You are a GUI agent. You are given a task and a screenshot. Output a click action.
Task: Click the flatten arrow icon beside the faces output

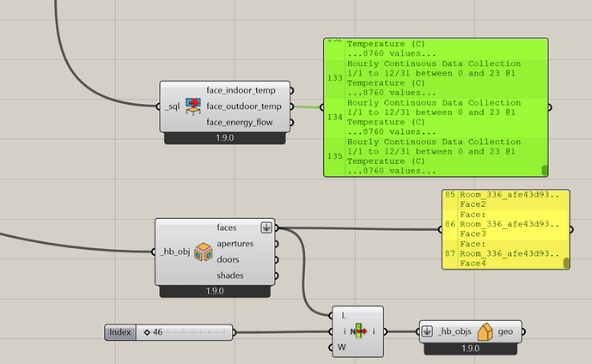(x=265, y=227)
